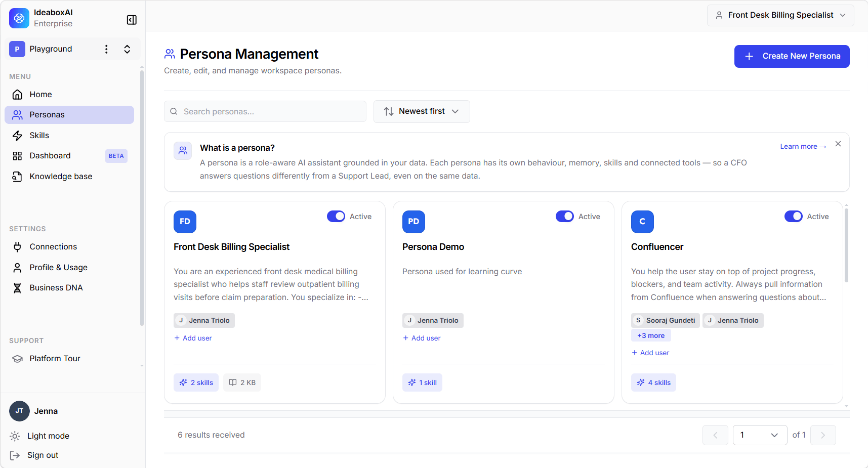Click the Learn more link
Screen dimensions: 868x468
[803, 146]
